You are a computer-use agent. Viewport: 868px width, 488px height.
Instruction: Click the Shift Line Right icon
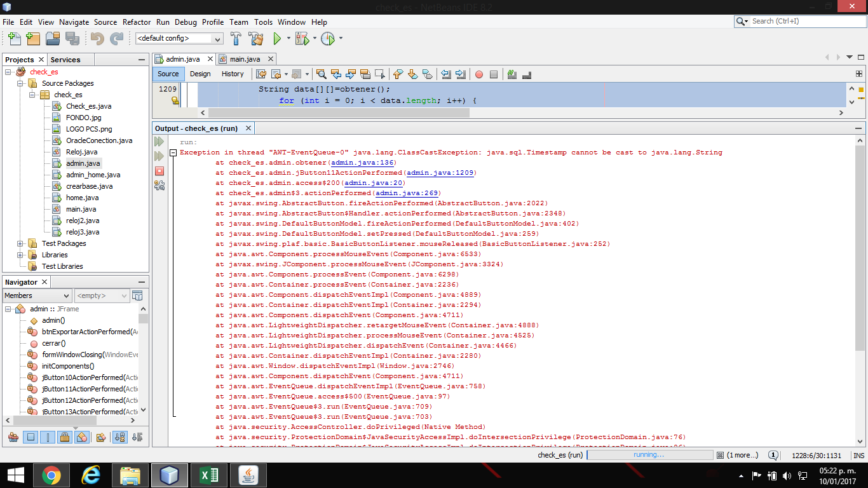[x=461, y=74]
